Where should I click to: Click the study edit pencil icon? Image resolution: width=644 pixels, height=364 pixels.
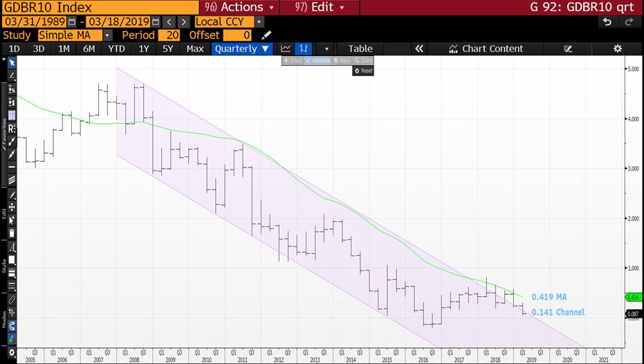click(x=266, y=35)
